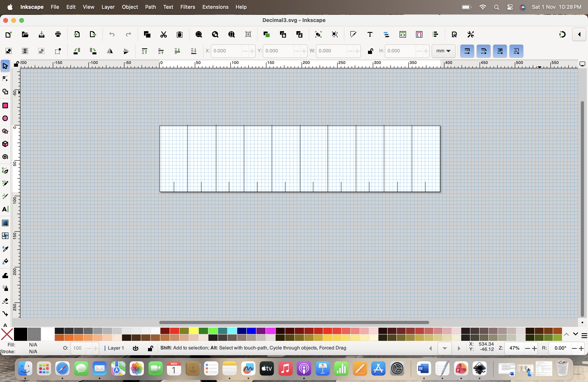This screenshot has width=588, height=382.
Task: Open the Path menu
Action: 150,7
